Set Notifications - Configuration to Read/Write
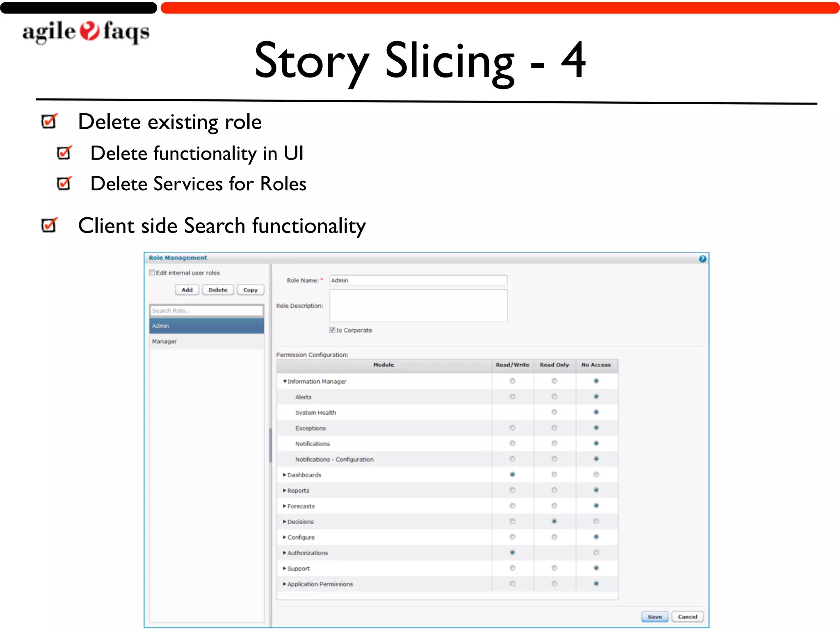Screen dimensions: 840x630 click(x=512, y=459)
